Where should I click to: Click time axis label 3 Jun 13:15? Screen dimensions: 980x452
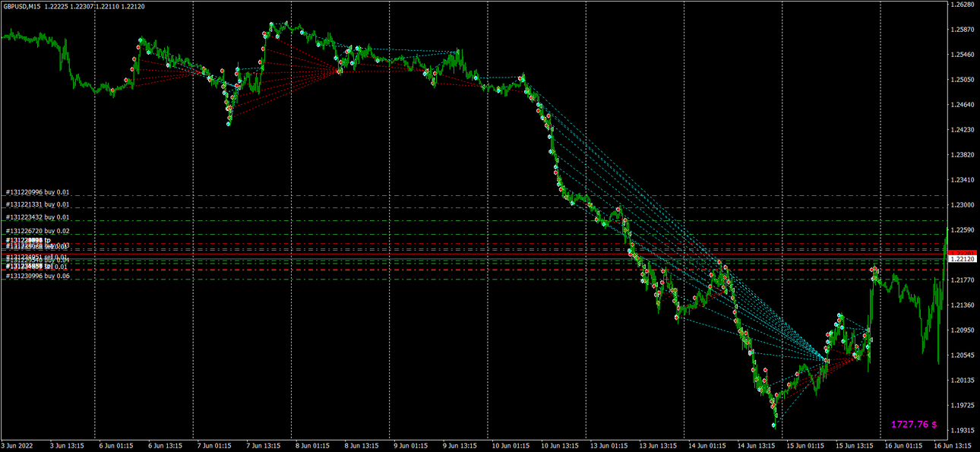(66, 446)
